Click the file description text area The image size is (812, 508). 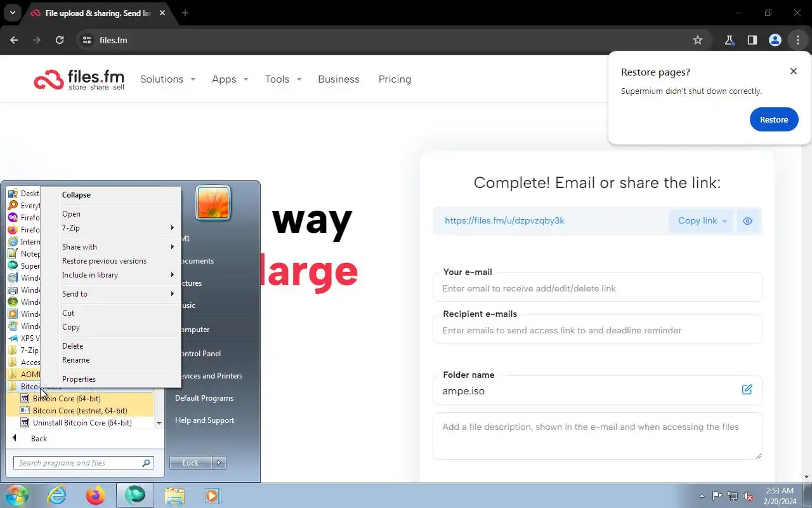[x=597, y=436]
